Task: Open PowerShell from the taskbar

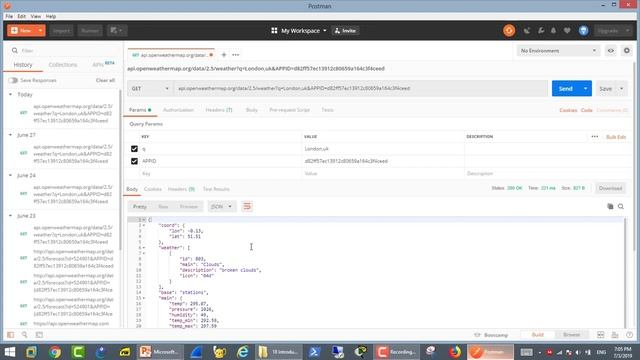Action: [x=314, y=352]
